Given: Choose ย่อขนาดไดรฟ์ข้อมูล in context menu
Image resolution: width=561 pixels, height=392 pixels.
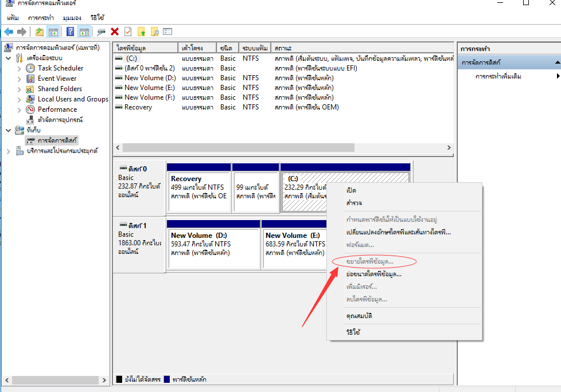Looking at the screenshot, I should 373,274.
